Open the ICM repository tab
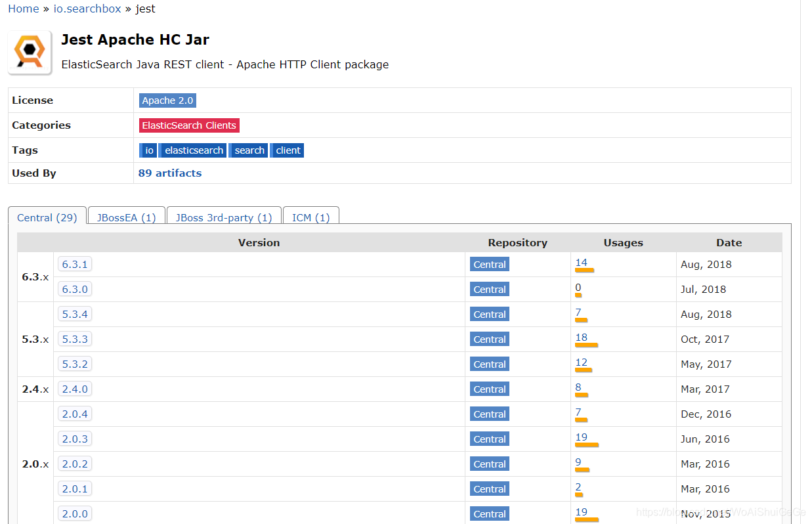Viewport: 812px width, 524px height. pyautogui.click(x=310, y=217)
